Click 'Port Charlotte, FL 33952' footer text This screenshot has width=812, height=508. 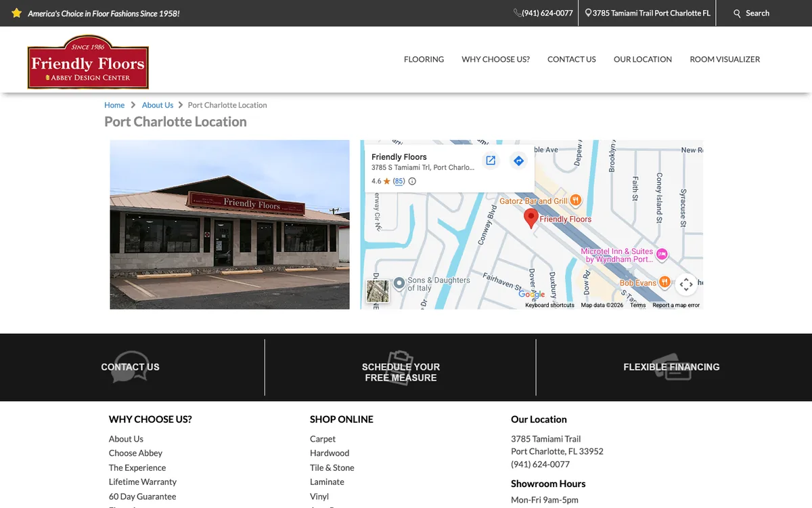tap(557, 451)
